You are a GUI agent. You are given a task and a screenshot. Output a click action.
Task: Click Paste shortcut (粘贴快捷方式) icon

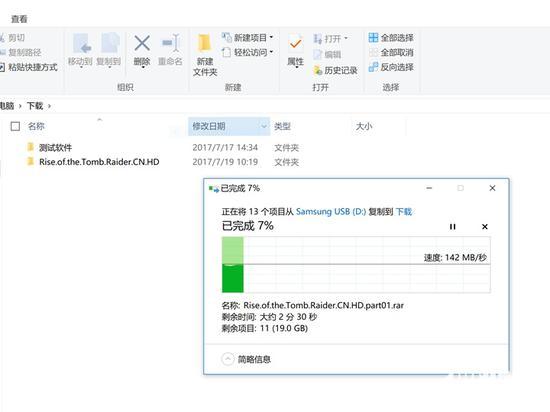[x=2, y=67]
